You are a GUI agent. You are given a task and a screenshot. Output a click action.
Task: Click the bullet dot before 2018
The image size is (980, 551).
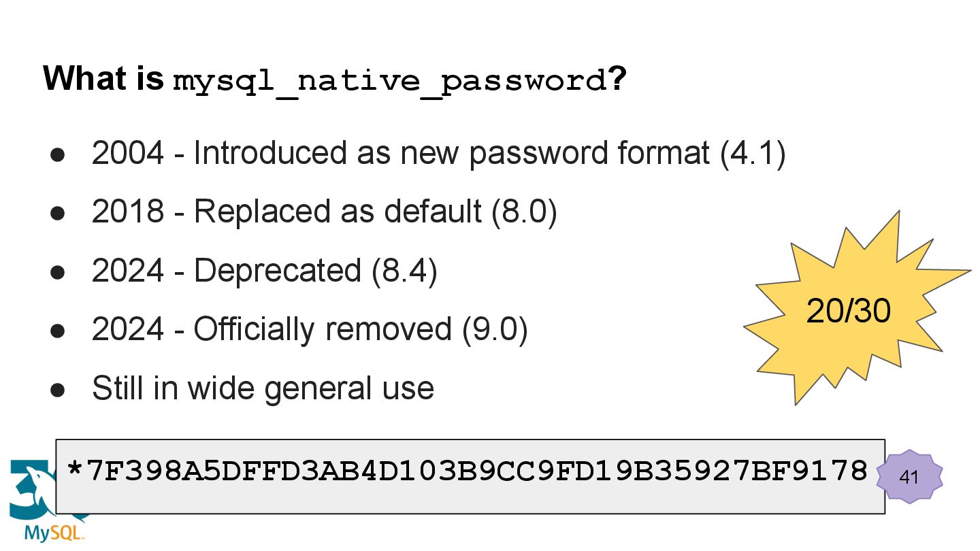click(x=57, y=214)
